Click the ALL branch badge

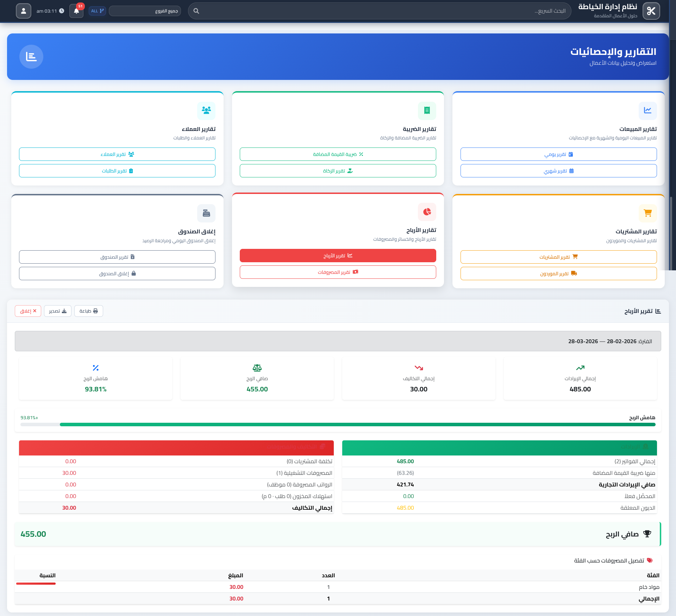click(97, 11)
